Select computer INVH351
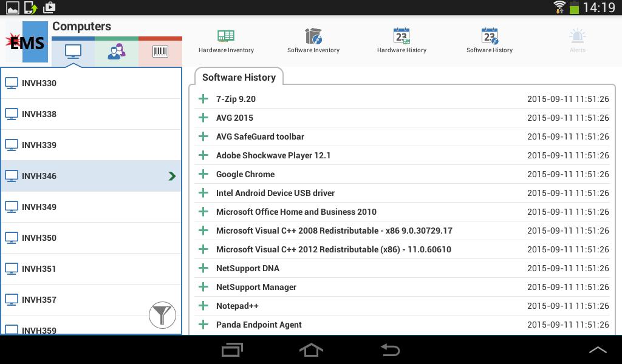Screen dimensions: 622x364 91,269
